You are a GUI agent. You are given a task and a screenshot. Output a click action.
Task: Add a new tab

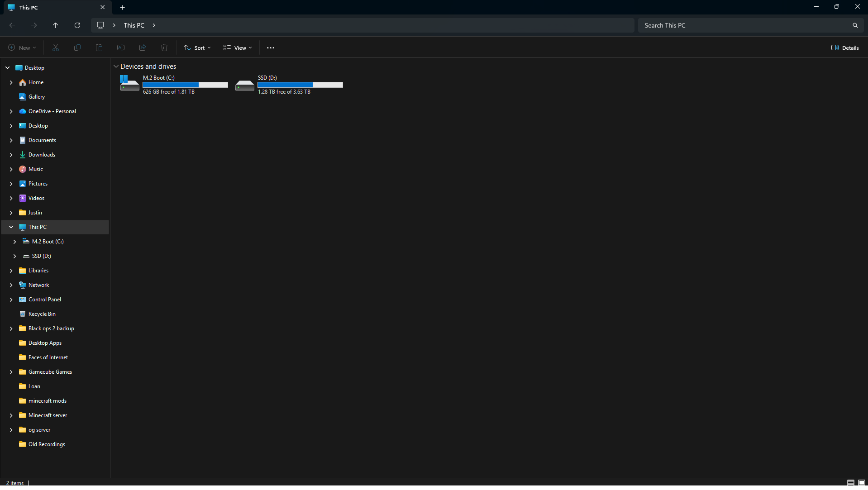click(x=122, y=7)
